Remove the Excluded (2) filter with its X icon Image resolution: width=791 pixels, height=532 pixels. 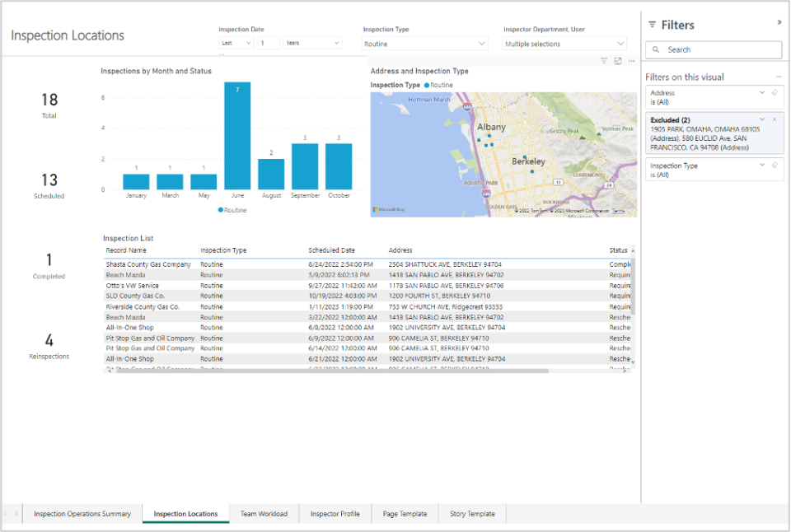[774, 119]
